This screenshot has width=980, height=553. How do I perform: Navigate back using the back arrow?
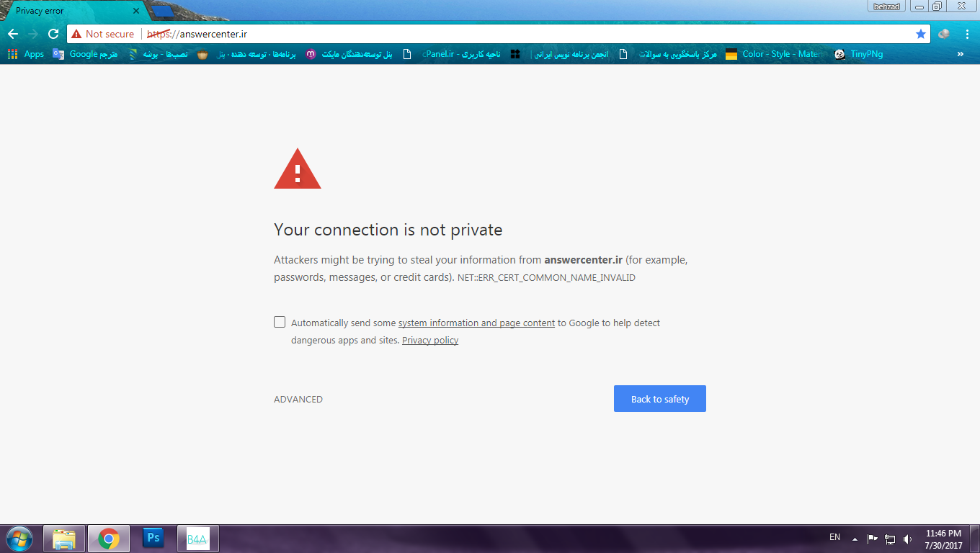pyautogui.click(x=12, y=33)
